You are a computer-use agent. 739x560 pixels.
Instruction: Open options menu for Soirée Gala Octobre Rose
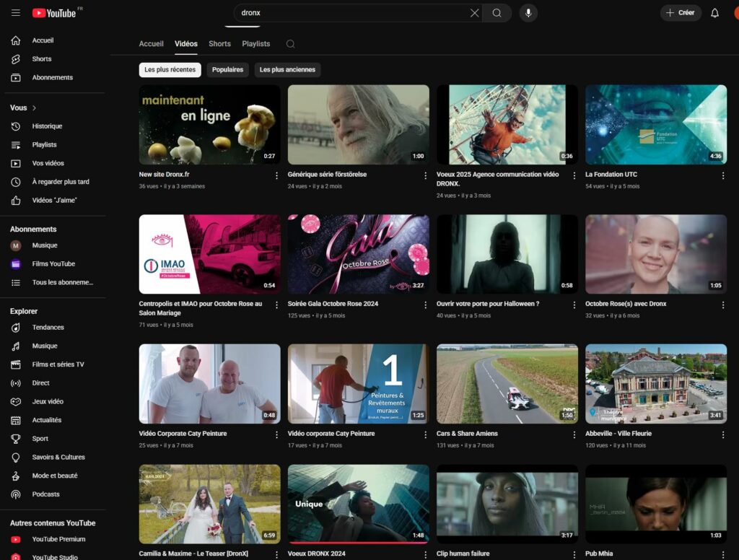(x=425, y=305)
